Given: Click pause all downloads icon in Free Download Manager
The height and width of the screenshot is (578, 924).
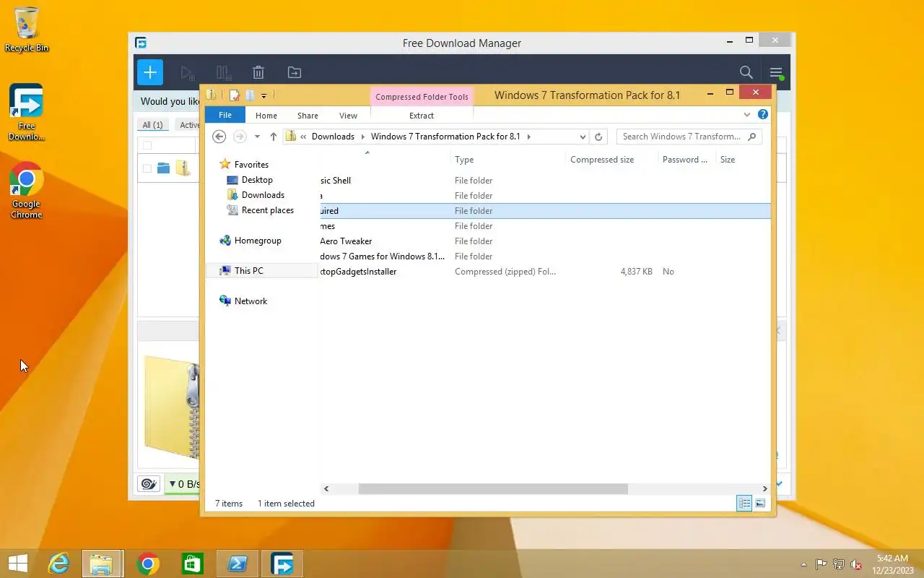Looking at the screenshot, I should (223, 72).
